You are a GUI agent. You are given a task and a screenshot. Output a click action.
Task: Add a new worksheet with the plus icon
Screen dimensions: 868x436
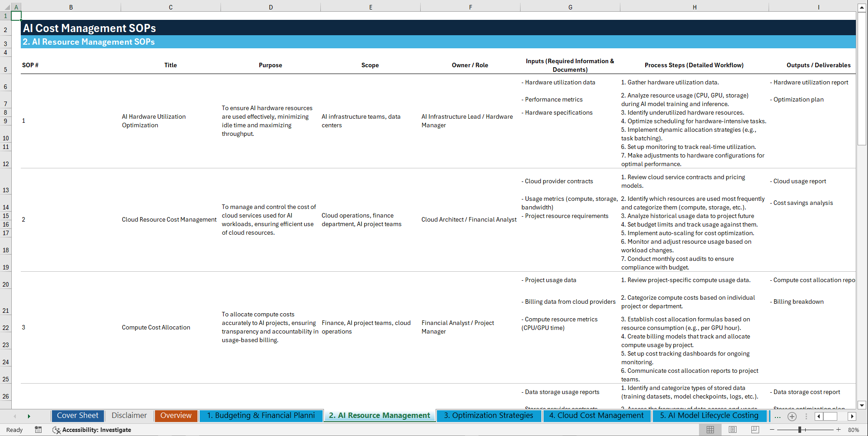792,416
